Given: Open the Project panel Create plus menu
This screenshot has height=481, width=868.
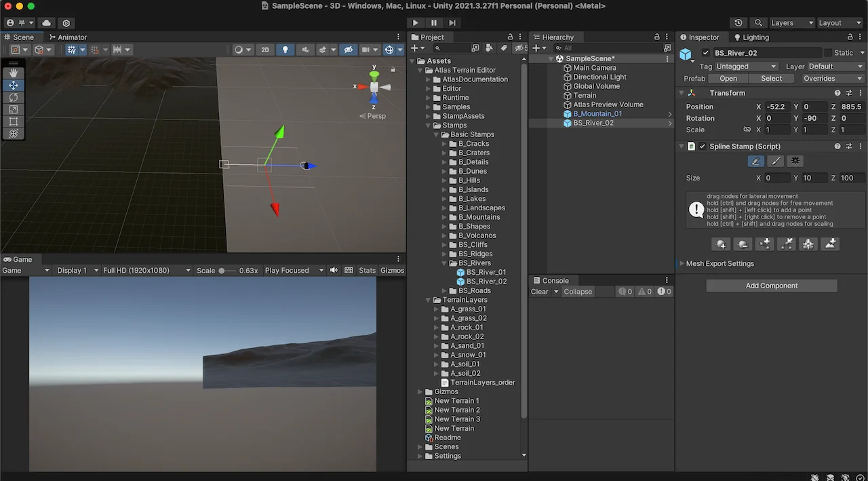Looking at the screenshot, I should 418,48.
